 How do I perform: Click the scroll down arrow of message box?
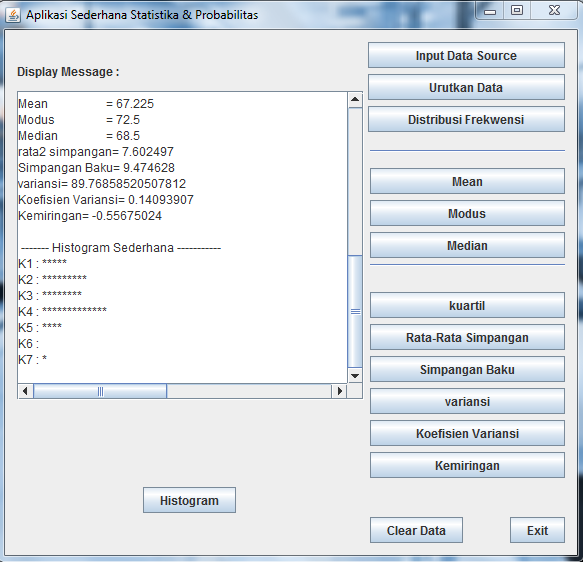tap(355, 376)
